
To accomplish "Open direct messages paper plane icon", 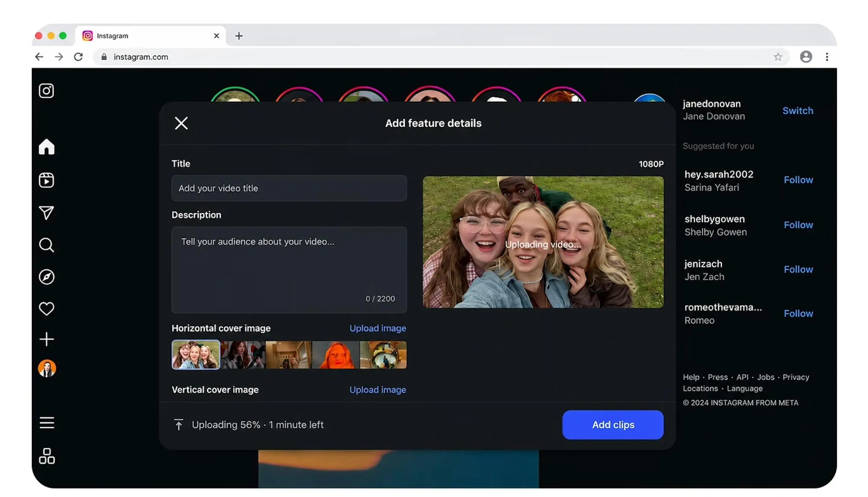I will point(46,213).
